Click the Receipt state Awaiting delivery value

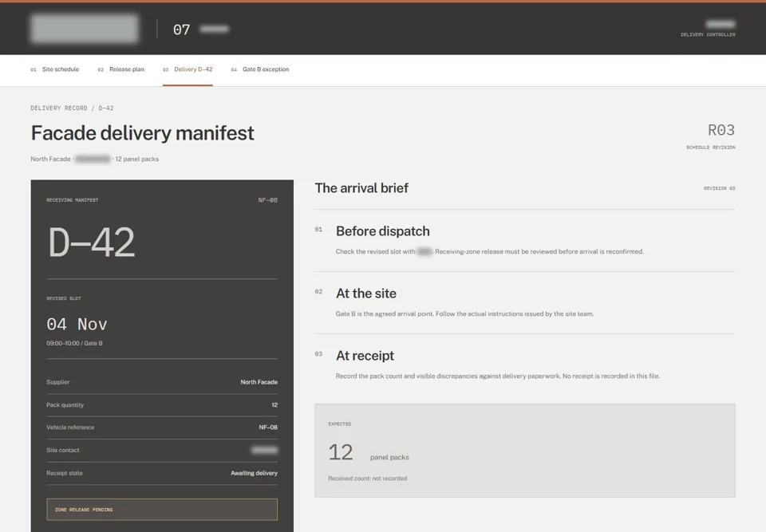pos(254,473)
